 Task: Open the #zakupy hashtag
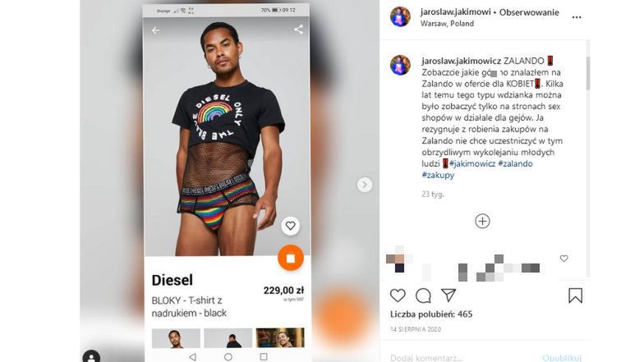tap(438, 176)
